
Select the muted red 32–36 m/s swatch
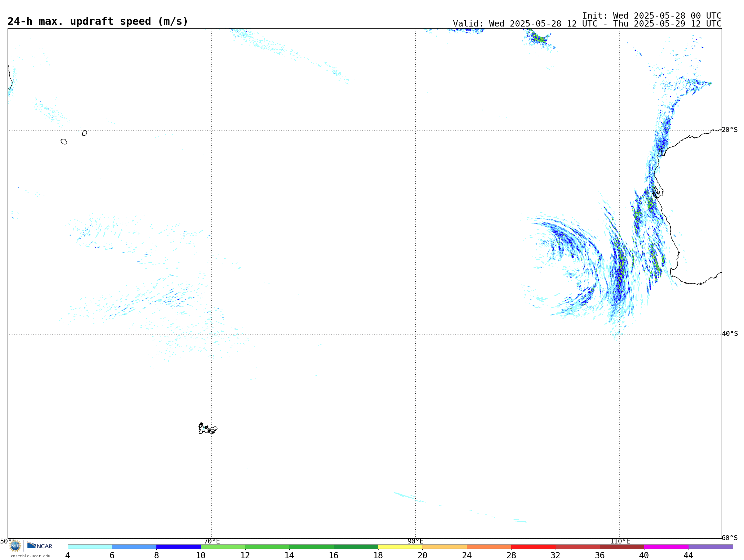click(578, 547)
